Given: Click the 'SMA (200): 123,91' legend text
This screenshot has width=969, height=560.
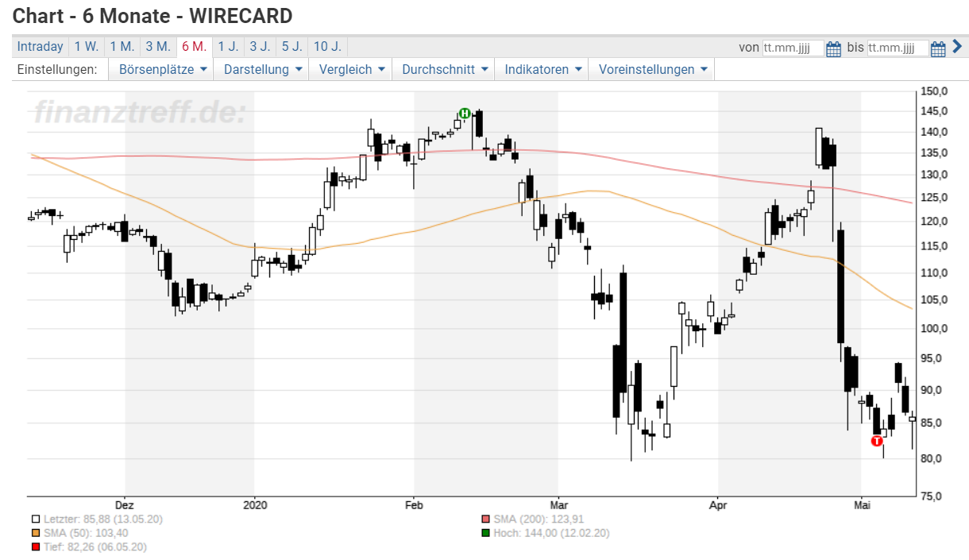Looking at the screenshot, I should [x=539, y=519].
